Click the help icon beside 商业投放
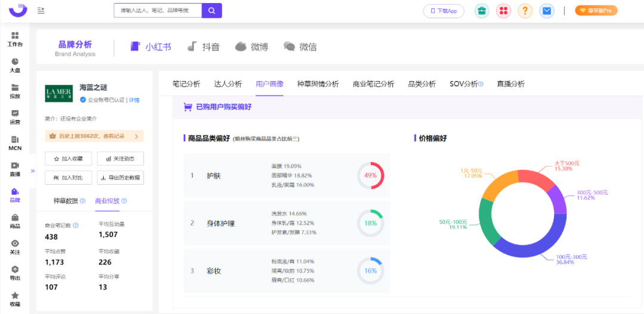 pyautogui.click(x=125, y=201)
